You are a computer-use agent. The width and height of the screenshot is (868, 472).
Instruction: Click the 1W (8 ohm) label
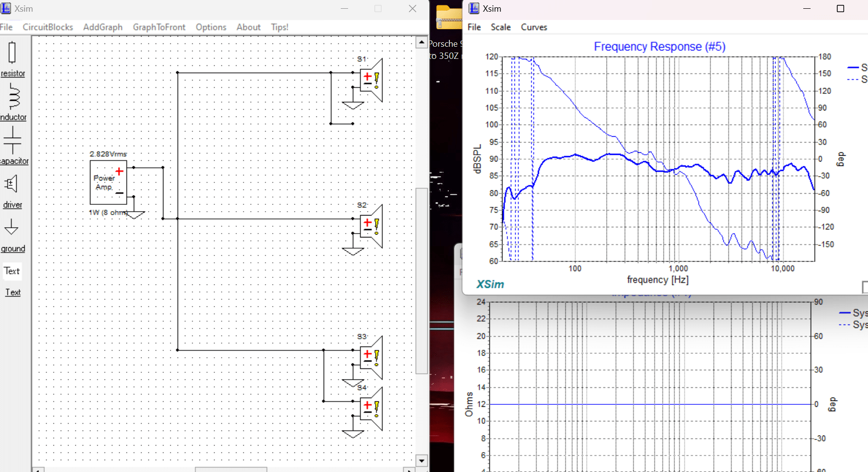coord(108,213)
